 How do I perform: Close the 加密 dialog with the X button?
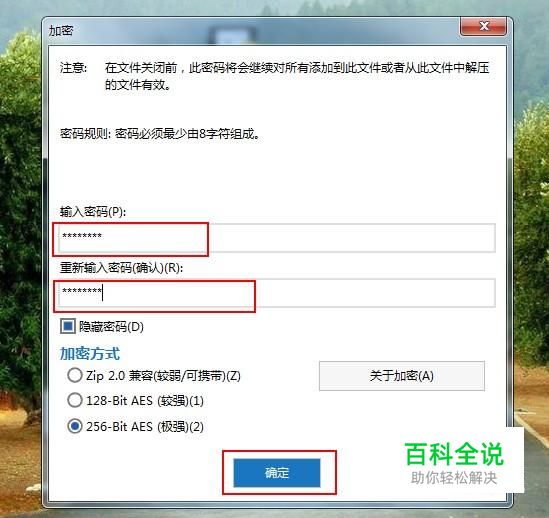pos(483,26)
